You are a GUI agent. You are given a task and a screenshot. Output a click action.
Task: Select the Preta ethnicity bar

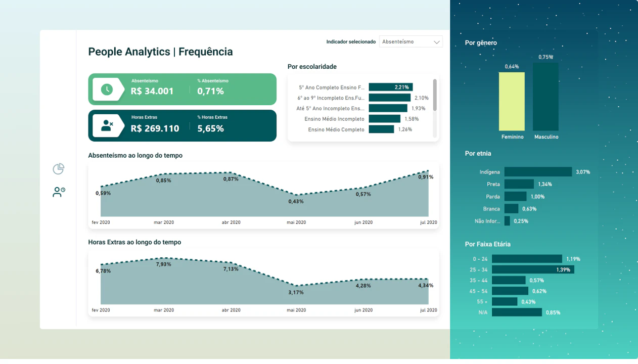point(519,184)
